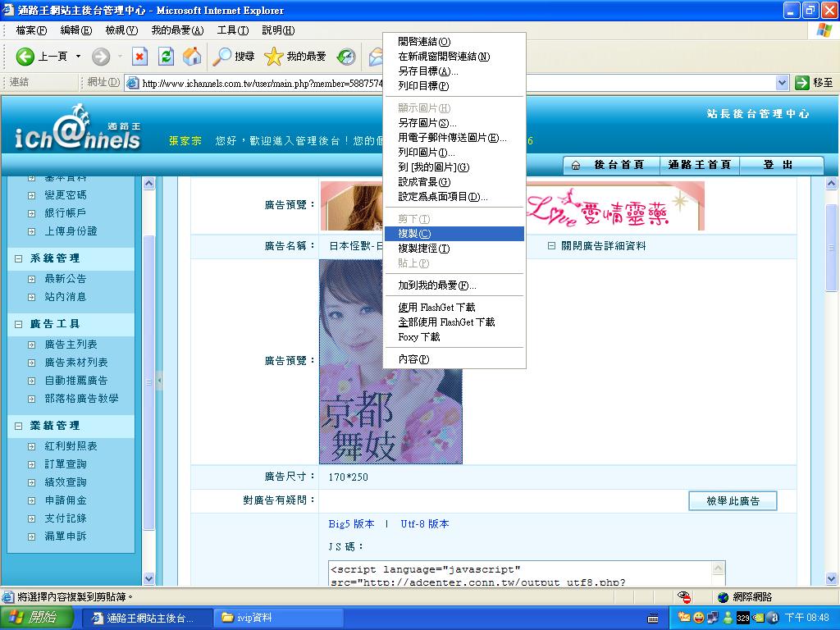The image size is (840, 630).
Task: Choose 另存圖片(S) in context menu
Action: click(454, 123)
